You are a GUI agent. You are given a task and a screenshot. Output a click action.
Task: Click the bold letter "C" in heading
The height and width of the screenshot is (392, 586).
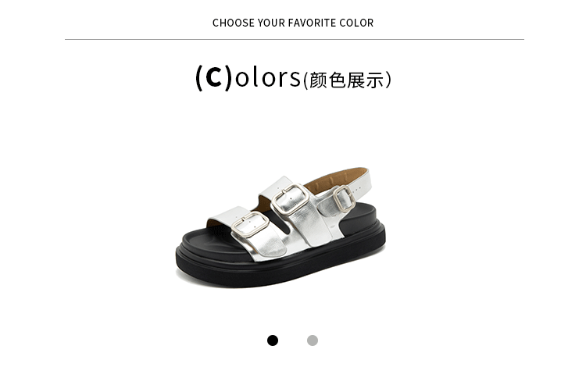pos(214,77)
